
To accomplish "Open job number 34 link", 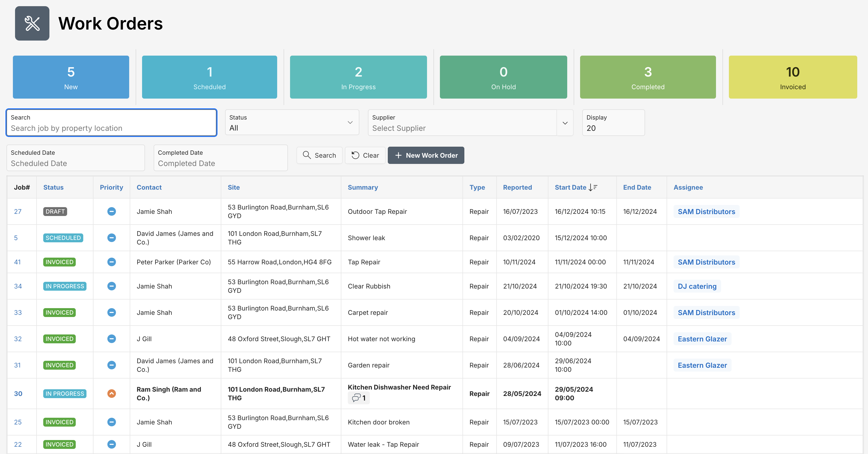I will point(18,286).
